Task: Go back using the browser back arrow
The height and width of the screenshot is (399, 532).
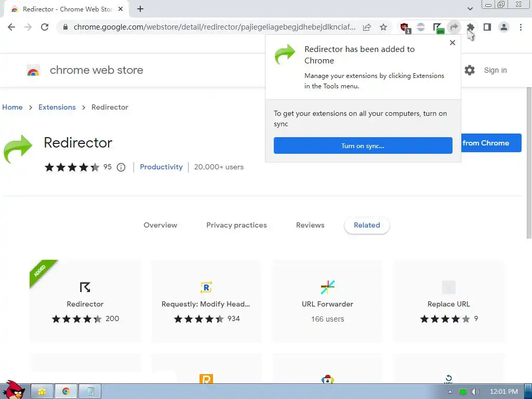Action: [11, 27]
